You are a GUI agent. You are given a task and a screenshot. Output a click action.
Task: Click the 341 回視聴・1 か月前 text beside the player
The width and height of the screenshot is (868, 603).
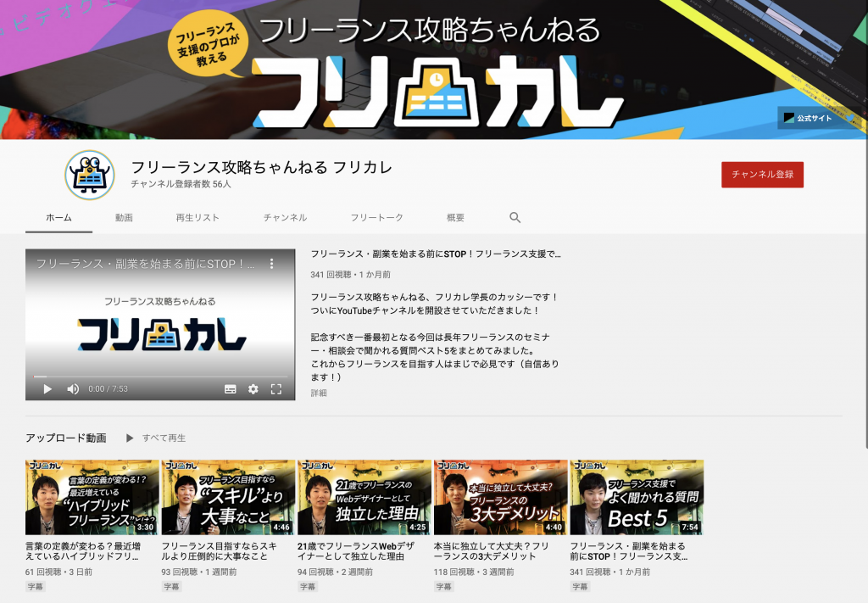pos(350,275)
